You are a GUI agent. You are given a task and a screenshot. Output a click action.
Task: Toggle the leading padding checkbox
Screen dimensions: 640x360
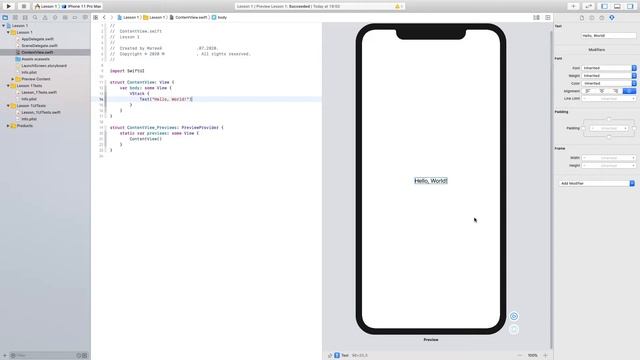tap(583, 128)
